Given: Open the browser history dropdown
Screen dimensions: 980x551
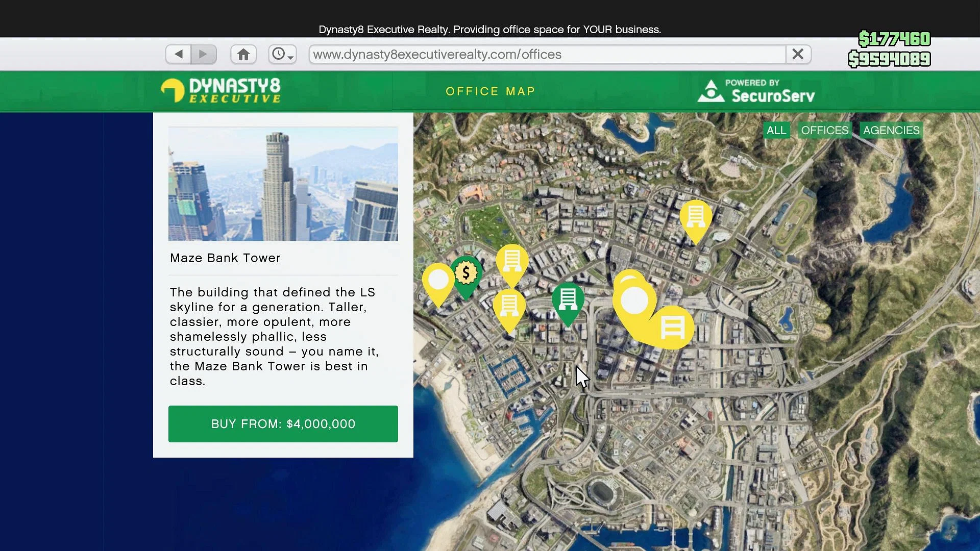Looking at the screenshot, I should (282, 54).
